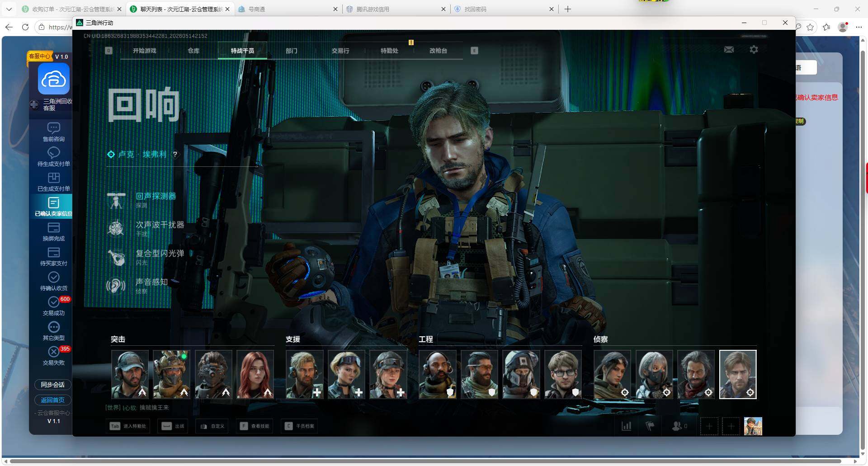Click the 同步会话 button
The image size is (868, 466).
tap(53, 385)
